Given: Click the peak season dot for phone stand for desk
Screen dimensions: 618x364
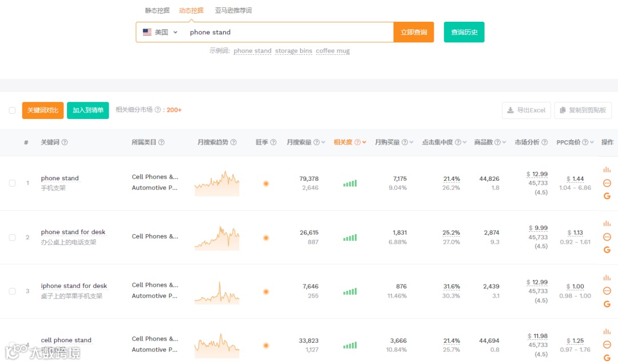Looking at the screenshot, I should (266, 238).
